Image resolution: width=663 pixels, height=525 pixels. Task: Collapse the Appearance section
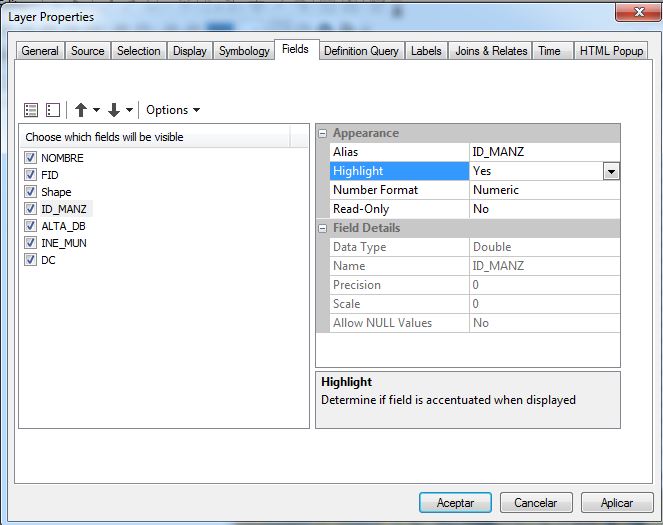pos(323,134)
